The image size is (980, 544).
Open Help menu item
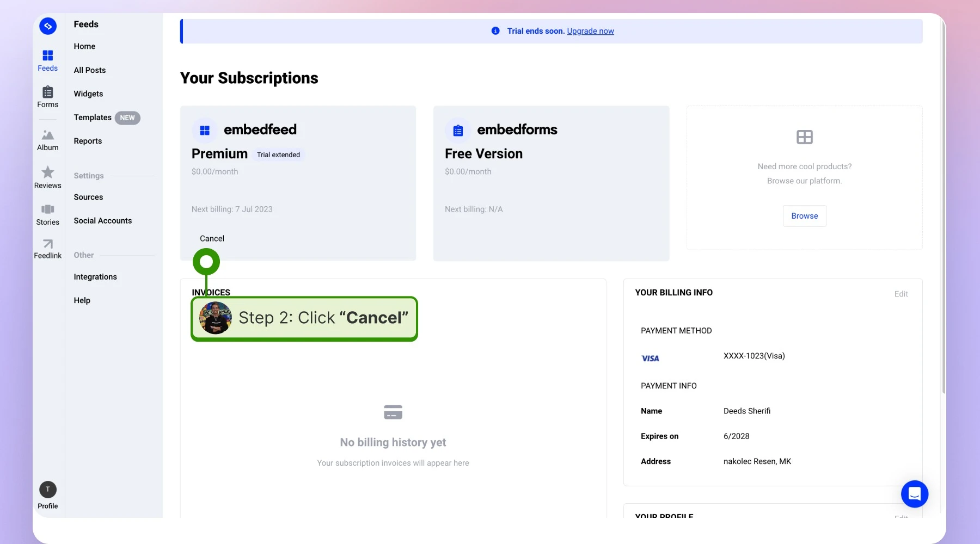(82, 301)
